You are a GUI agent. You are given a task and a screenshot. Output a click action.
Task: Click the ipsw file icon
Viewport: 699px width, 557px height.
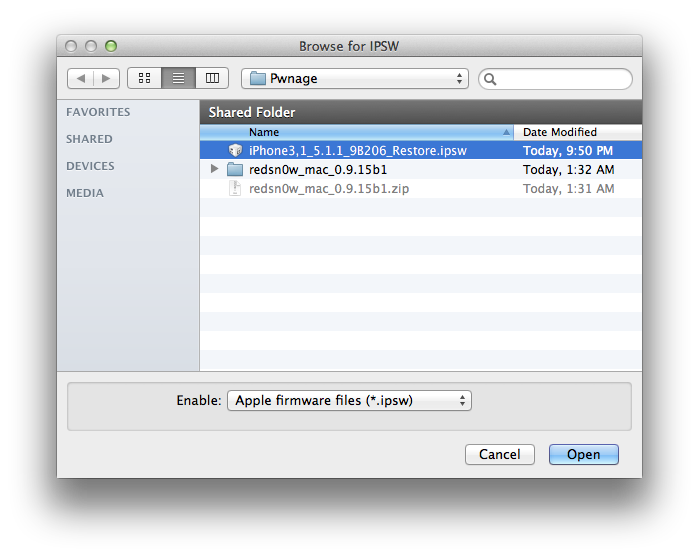tap(235, 151)
